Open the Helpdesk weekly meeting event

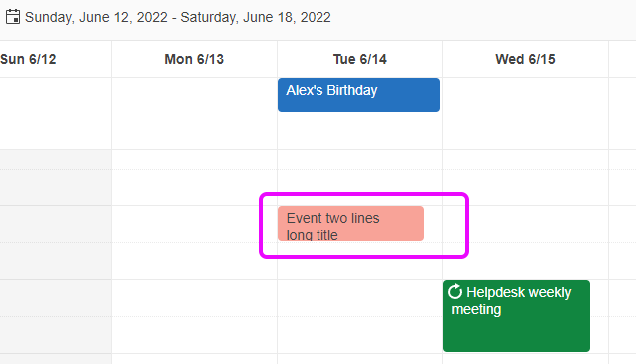coord(516,316)
